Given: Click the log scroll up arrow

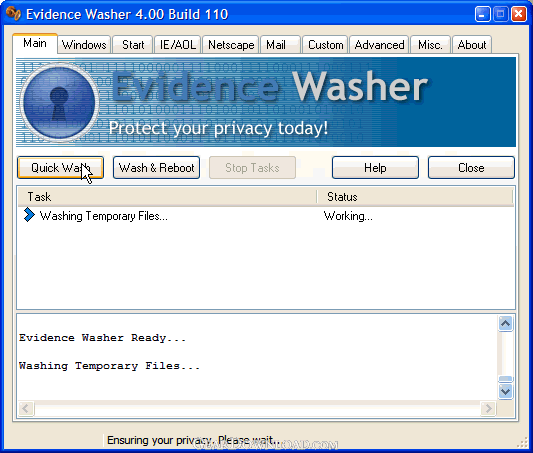Looking at the screenshot, I should pos(505,323).
